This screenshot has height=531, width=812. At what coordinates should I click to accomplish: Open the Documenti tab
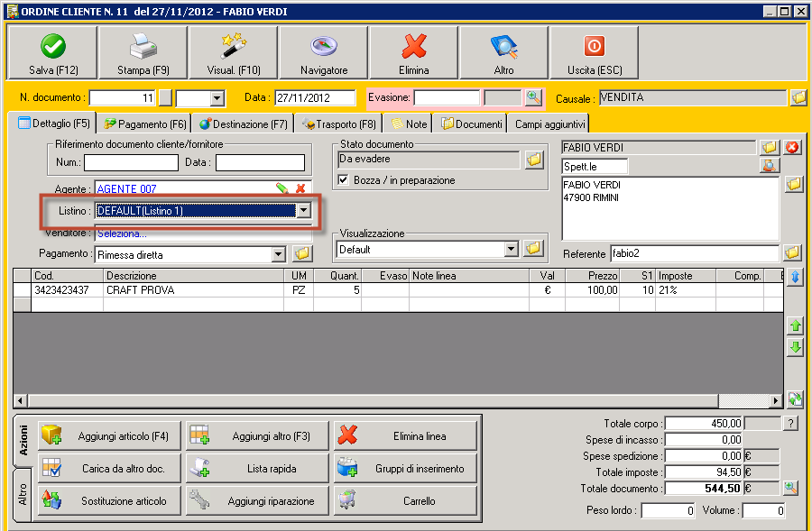pyautogui.click(x=471, y=124)
